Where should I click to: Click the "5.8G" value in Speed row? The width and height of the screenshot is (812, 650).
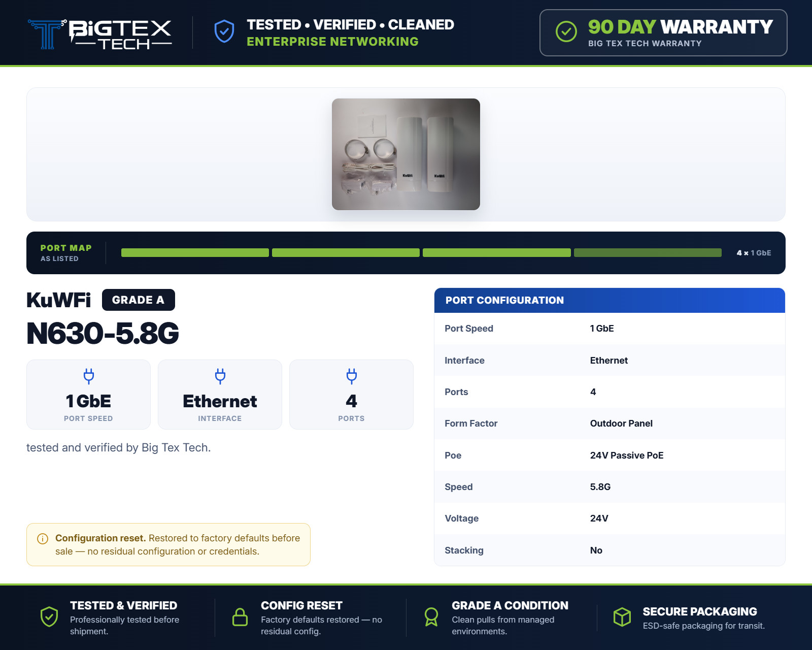tap(600, 487)
